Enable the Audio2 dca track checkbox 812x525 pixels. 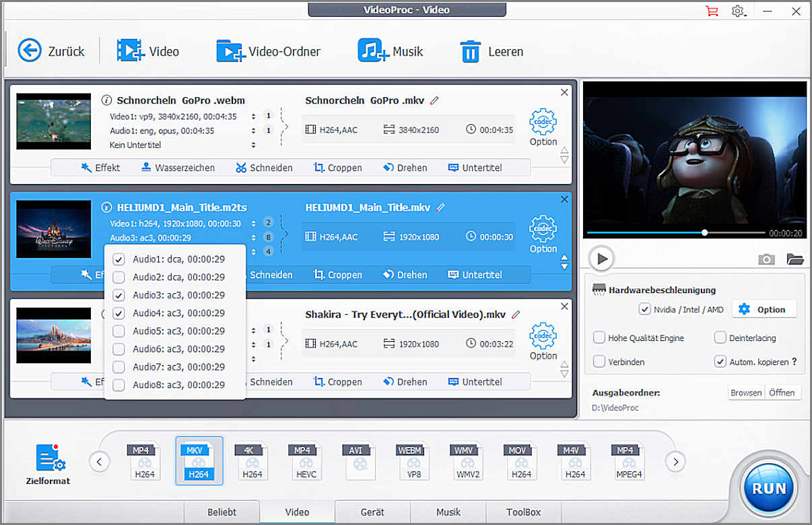pyautogui.click(x=119, y=277)
